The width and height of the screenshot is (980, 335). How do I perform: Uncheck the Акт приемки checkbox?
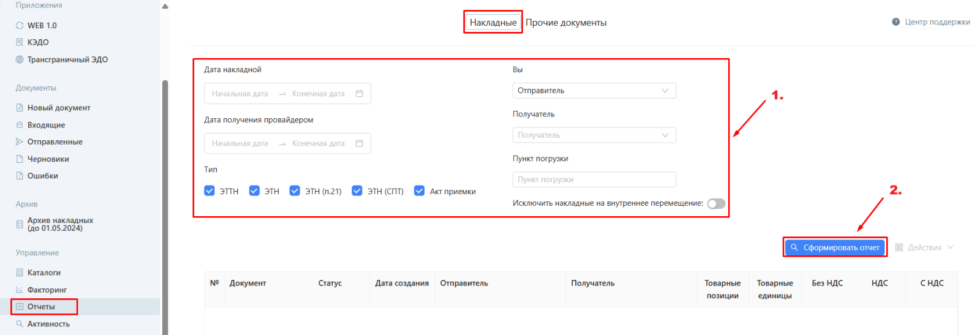click(x=420, y=191)
